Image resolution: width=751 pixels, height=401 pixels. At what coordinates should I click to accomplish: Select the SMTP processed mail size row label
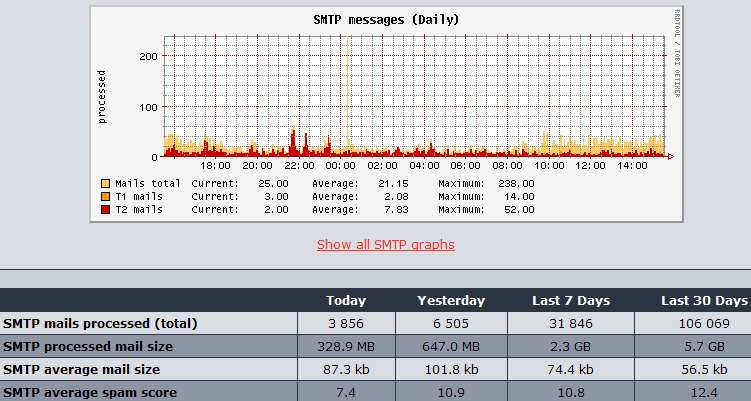pos(88,346)
